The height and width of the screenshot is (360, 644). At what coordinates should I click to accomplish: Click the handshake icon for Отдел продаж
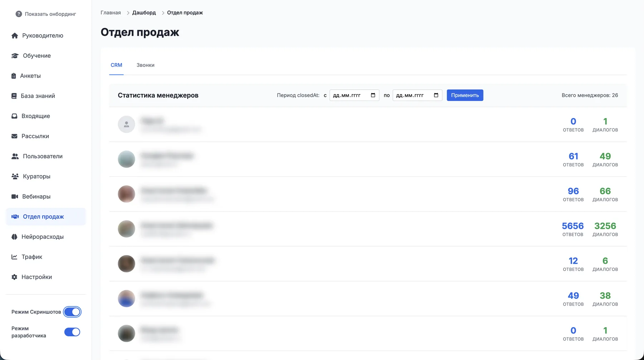(15, 217)
